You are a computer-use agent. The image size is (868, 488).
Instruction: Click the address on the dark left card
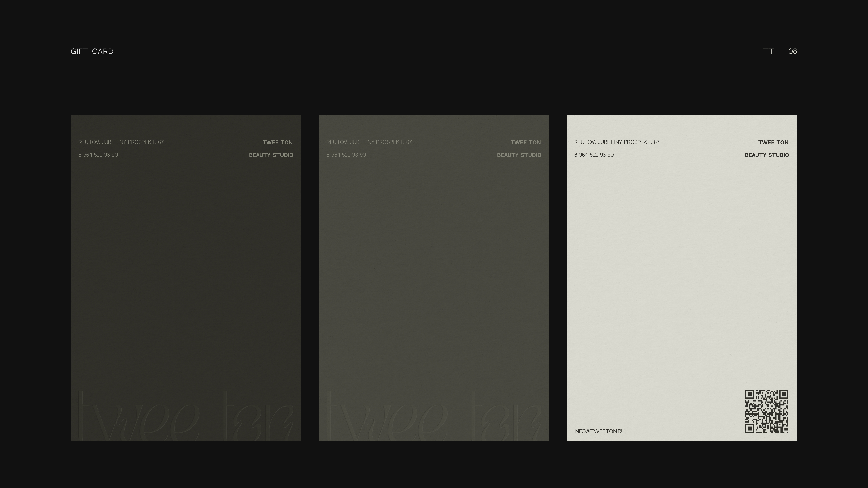[x=121, y=142]
